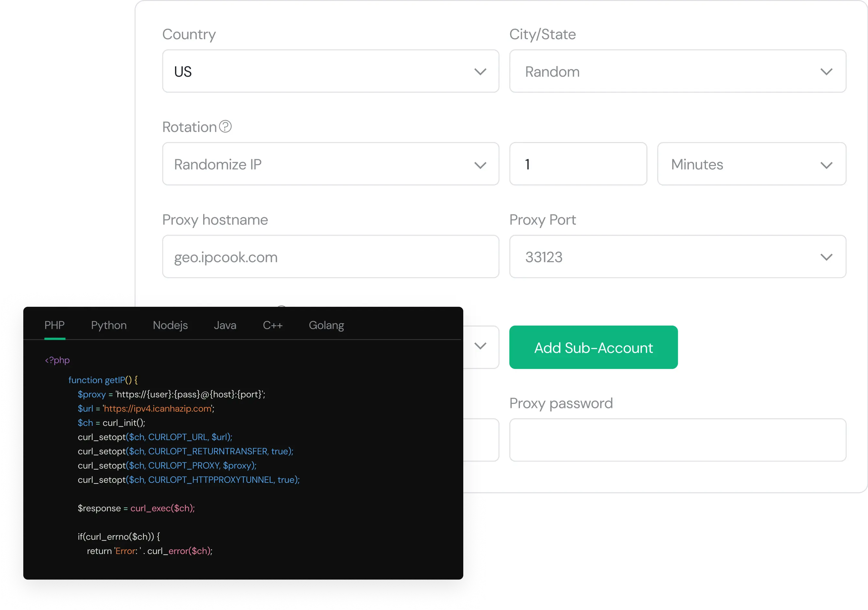Click the rotation interval field showing 1
This screenshot has height=610, width=868.
[578, 164]
